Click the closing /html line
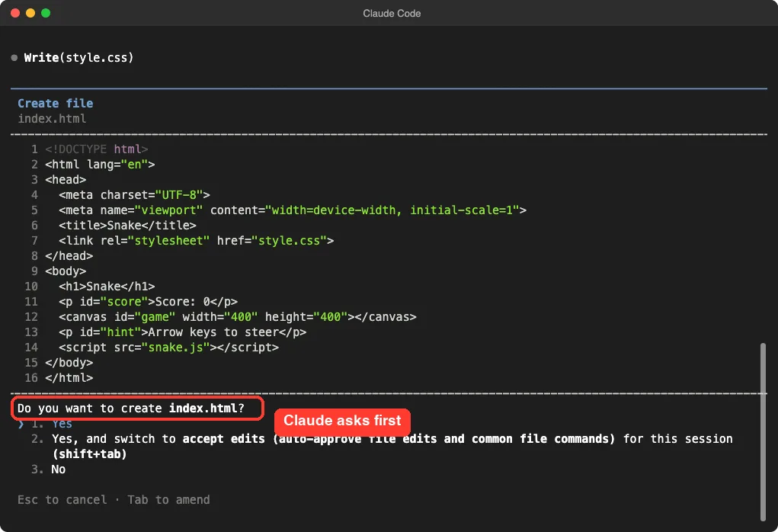Viewport: 778px width, 532px height. 69,378
